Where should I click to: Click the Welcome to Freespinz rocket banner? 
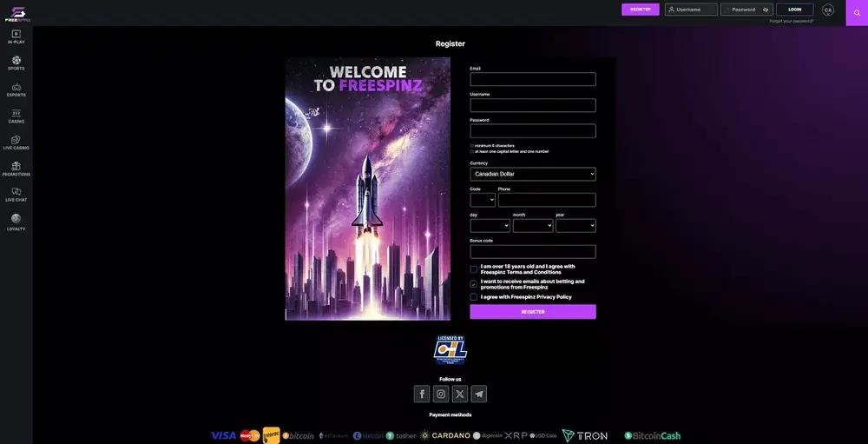coord(367,189)
